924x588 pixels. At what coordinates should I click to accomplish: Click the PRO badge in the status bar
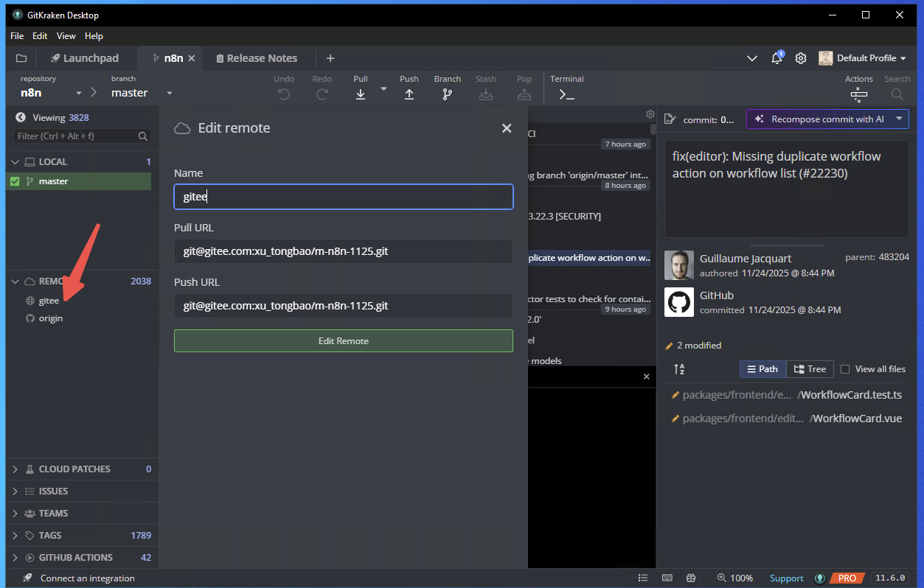click(x=847, y=578)
